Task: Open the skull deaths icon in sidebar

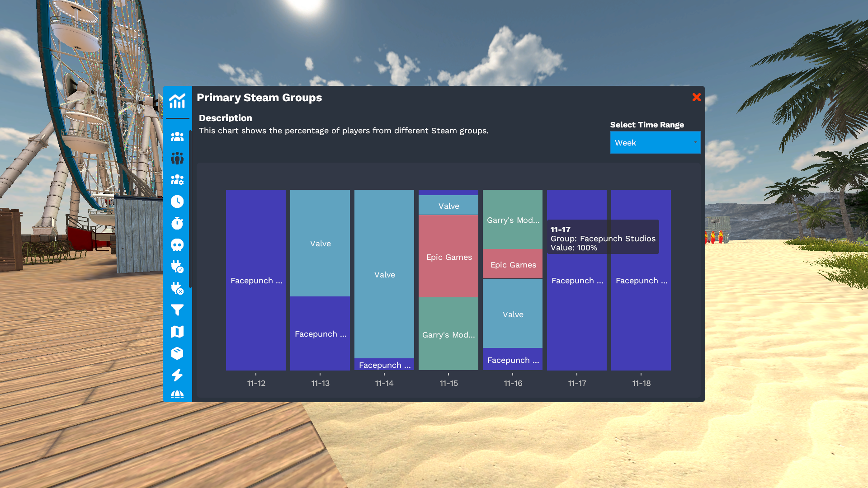Action: pos(177,245)
